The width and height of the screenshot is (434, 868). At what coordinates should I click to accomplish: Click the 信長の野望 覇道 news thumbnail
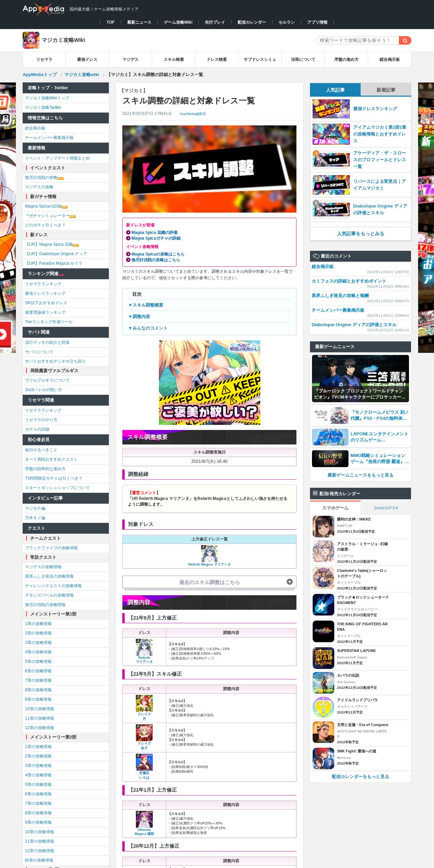click(330, 458)
